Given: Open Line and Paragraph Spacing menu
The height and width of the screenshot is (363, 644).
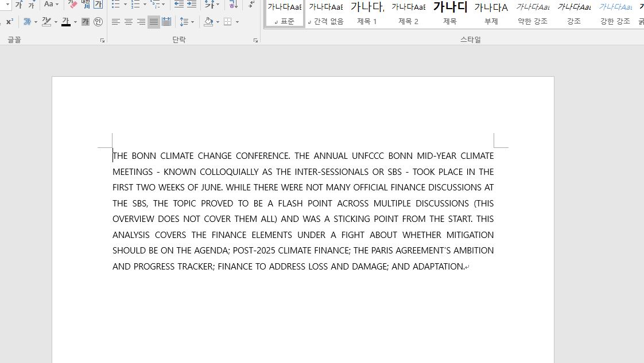Looking at the screenshot, I should pos(187,22).
